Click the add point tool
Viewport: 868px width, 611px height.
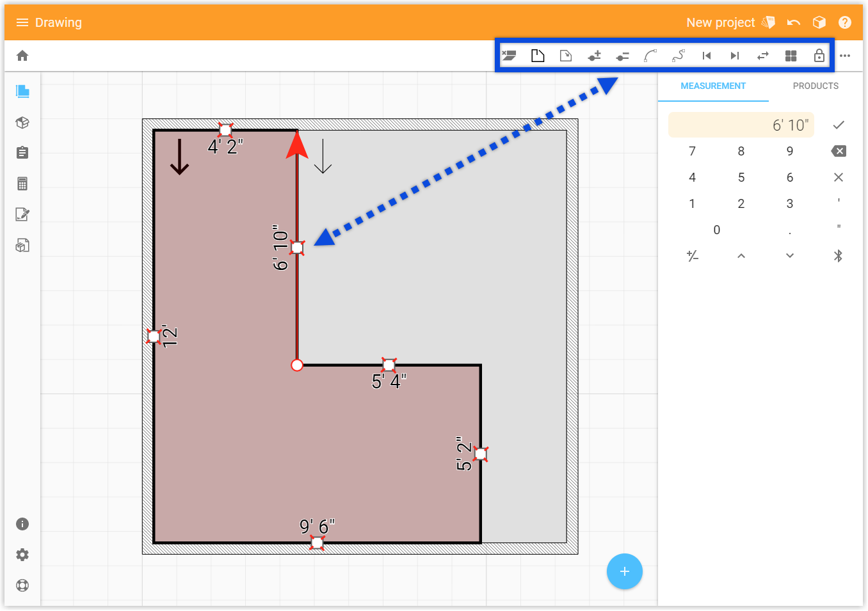[594, 56]
